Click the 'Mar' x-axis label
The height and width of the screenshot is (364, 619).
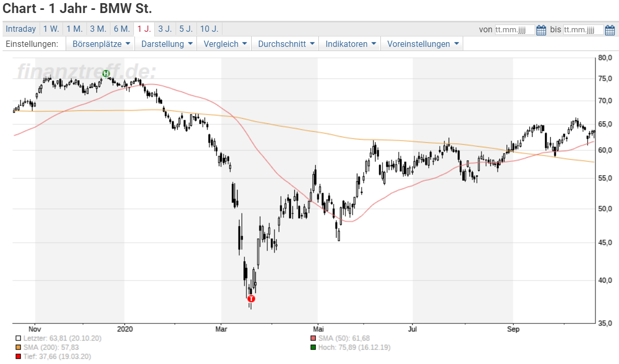coord(221,329)
